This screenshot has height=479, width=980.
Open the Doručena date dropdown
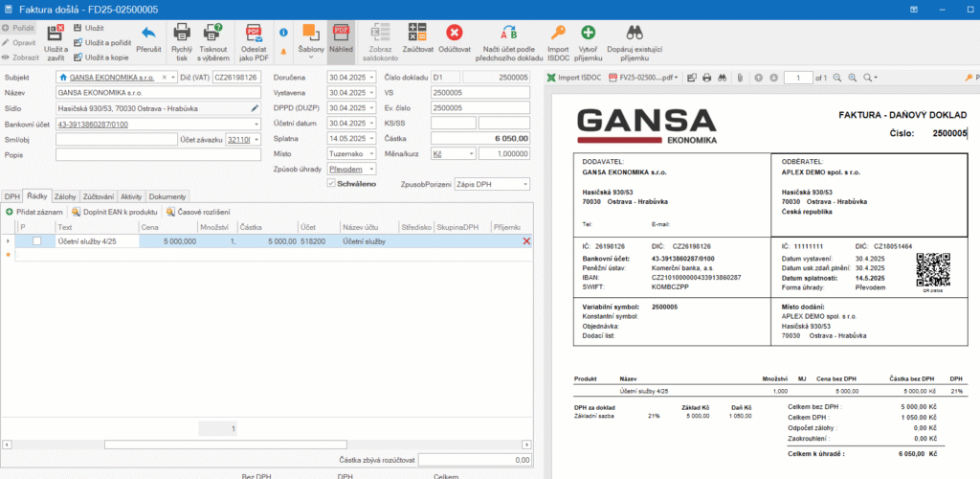tap(372, 78)
